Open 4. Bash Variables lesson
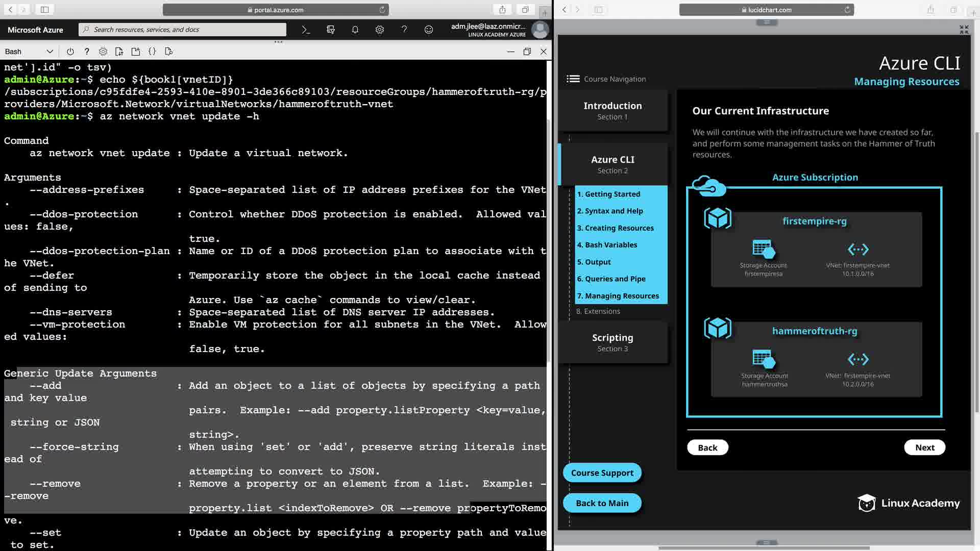The width and height of the screenshot is (980, 551). [607, 245]
